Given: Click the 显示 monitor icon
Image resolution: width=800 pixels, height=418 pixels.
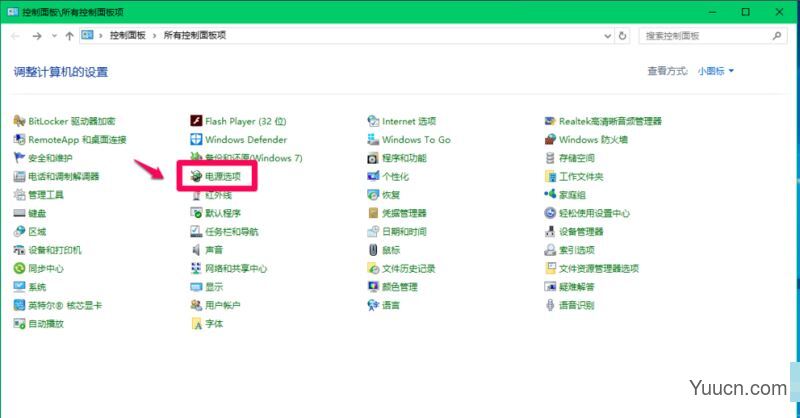Looking at the screenshot, I should pos(196,286).
